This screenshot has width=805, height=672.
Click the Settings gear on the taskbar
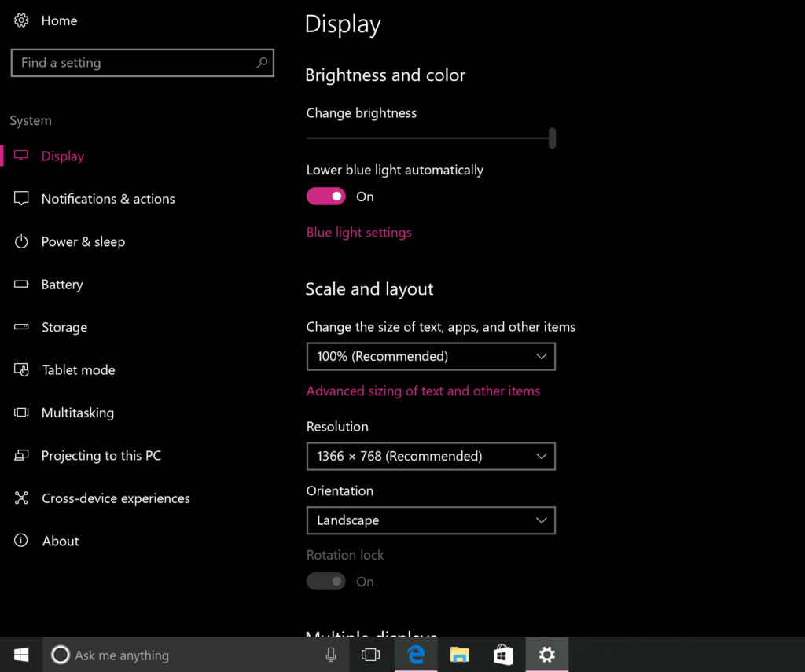point(547,655)
